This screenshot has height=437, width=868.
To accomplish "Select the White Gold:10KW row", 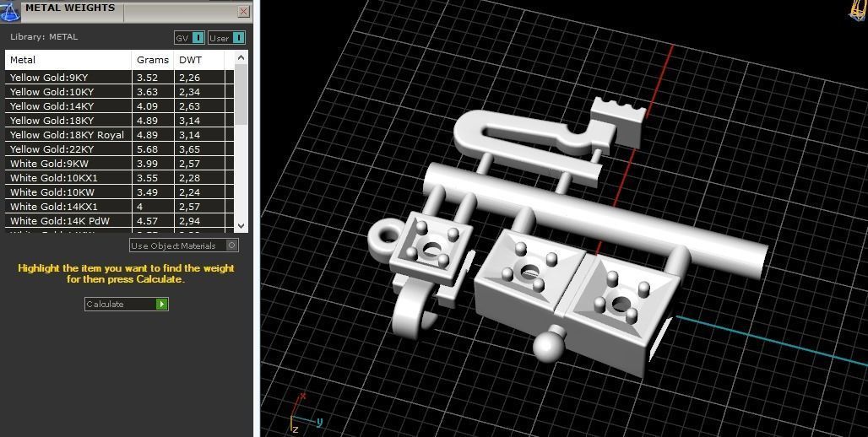I will tap(120, 192).
